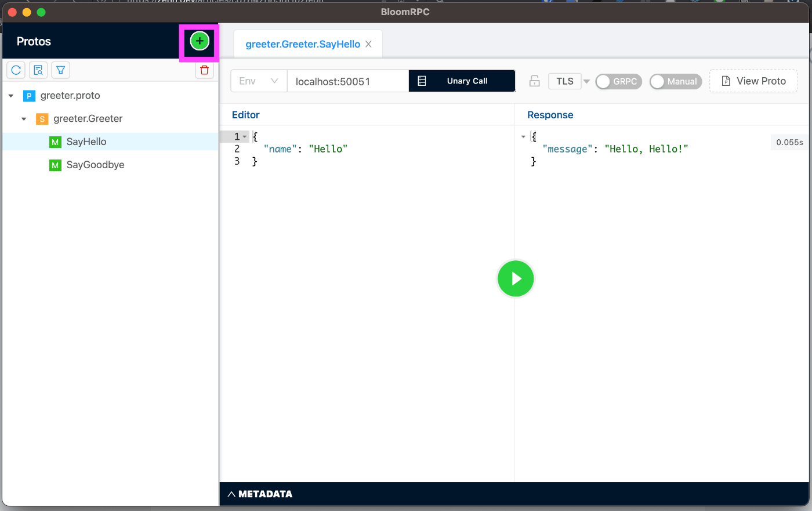Toggle the Manual switch

[x=676, y=81]
